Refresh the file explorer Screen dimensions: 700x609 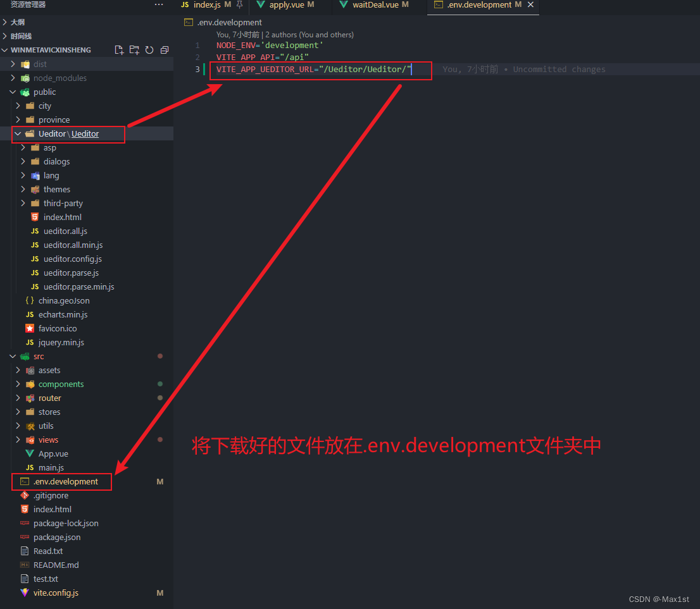[149, 49]
